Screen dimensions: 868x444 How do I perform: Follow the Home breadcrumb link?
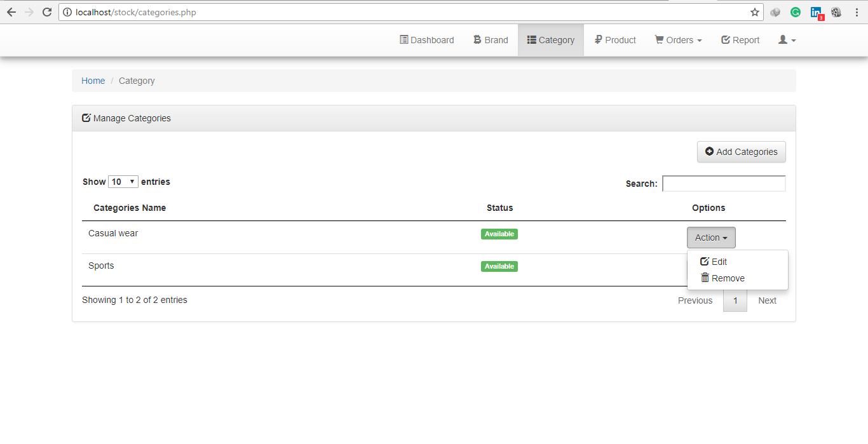coord(93,81)
